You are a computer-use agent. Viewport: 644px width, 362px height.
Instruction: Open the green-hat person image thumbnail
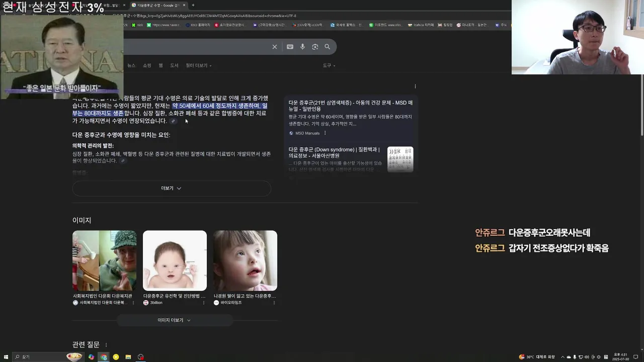point(104,260)
